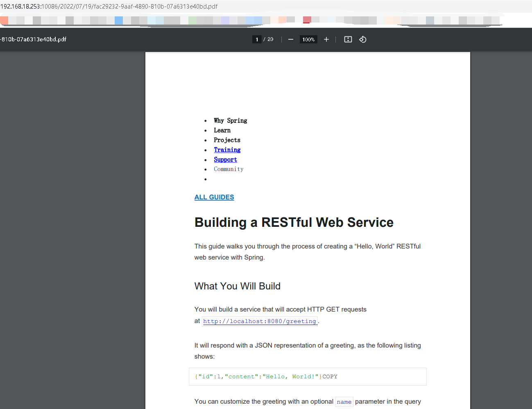The image size is (532, 409).
Task: Zoom in using the plus icon
Action: [x=326, y=39]
